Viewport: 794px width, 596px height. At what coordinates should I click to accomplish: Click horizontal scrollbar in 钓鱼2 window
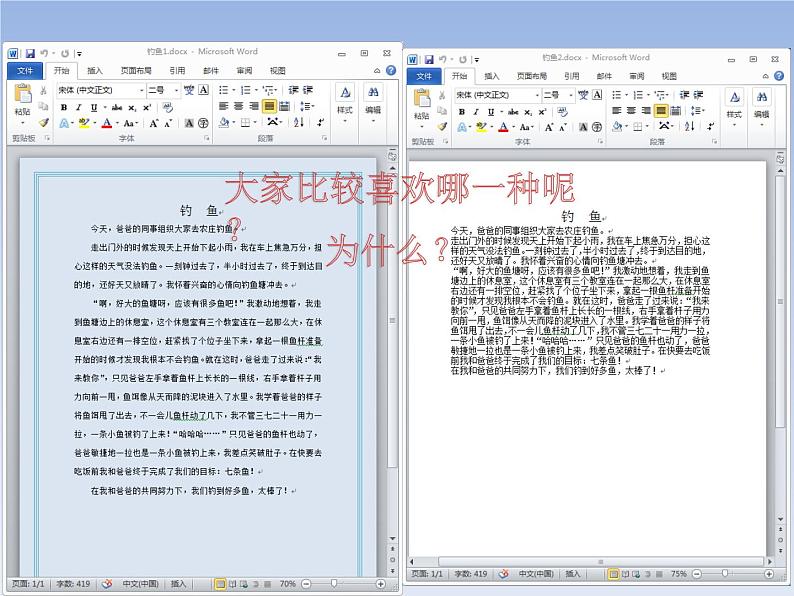(x=601, y=562)
